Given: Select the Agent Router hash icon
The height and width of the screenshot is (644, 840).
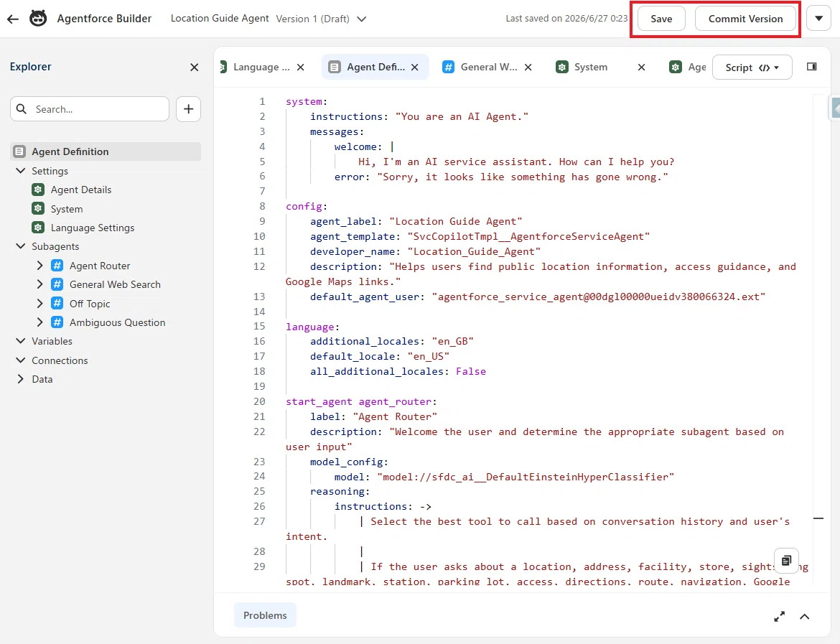Looking at the screenshot, I should tap(57, 265).
